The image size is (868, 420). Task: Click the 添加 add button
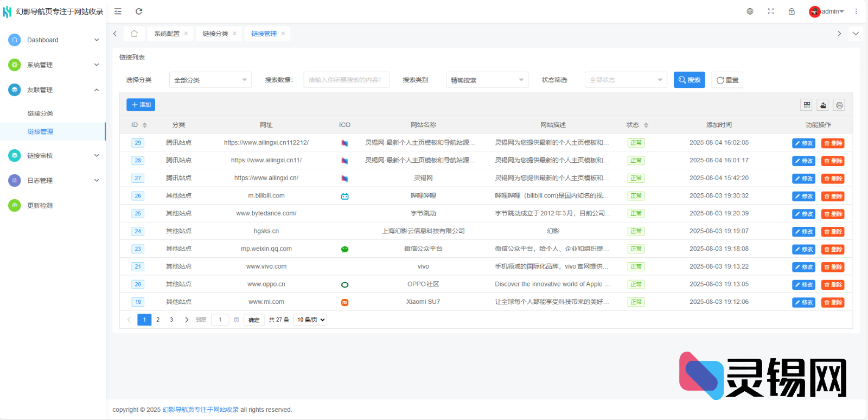pos(141,105)
